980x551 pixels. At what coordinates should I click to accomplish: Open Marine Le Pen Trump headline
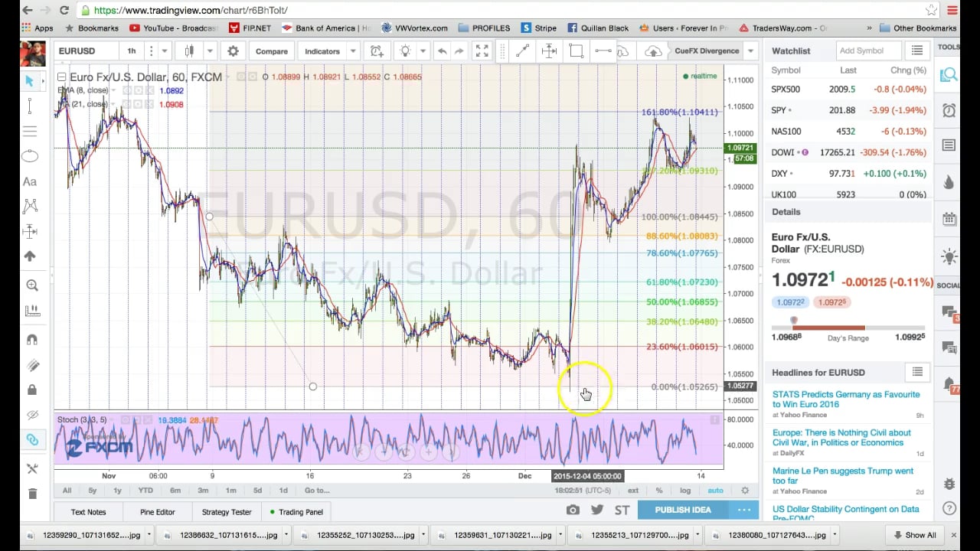[843, 476]
